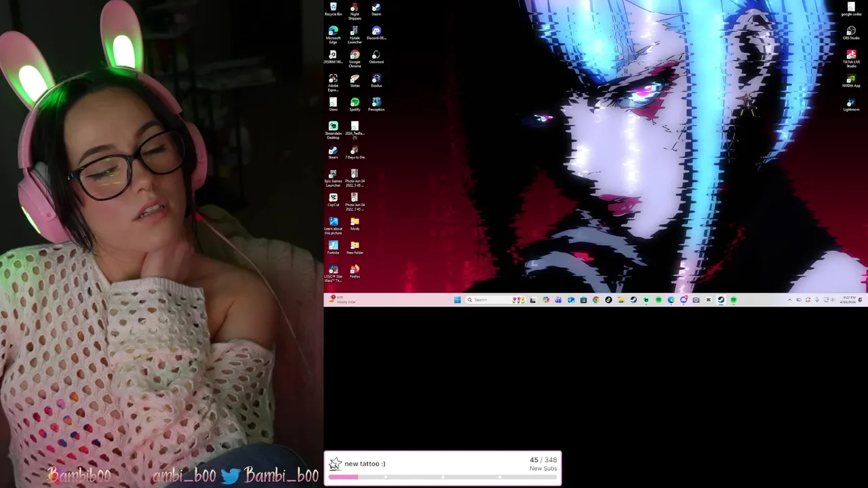The height and width of the screenshot is (488, 868).
Task: Launch Hytale Launcher desktop shortcut
Action: tap(355, 35)
